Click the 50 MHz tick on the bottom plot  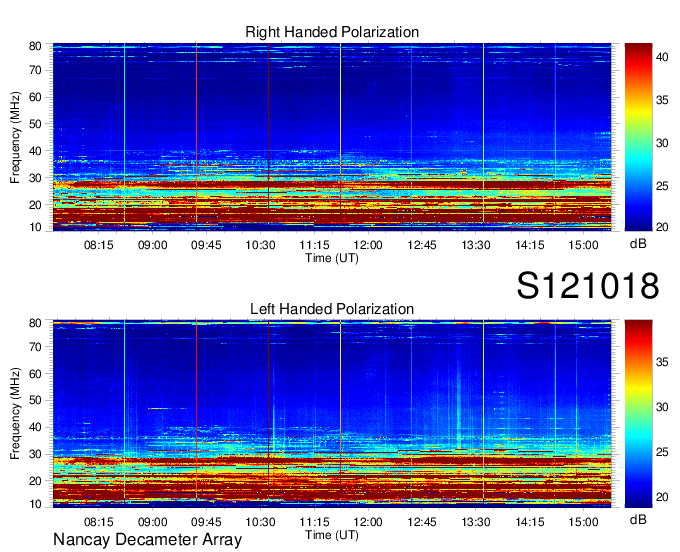[x=35, y=400]
